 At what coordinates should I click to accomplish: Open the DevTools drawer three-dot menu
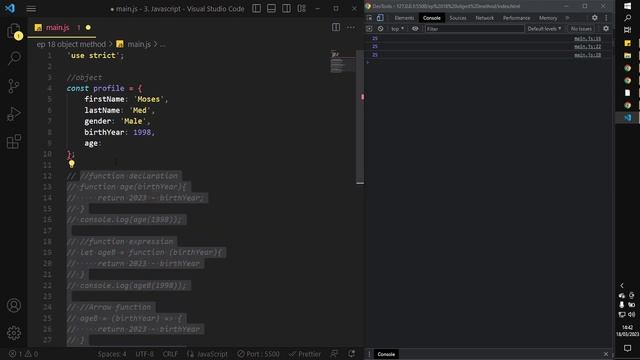tap(369, 354)
